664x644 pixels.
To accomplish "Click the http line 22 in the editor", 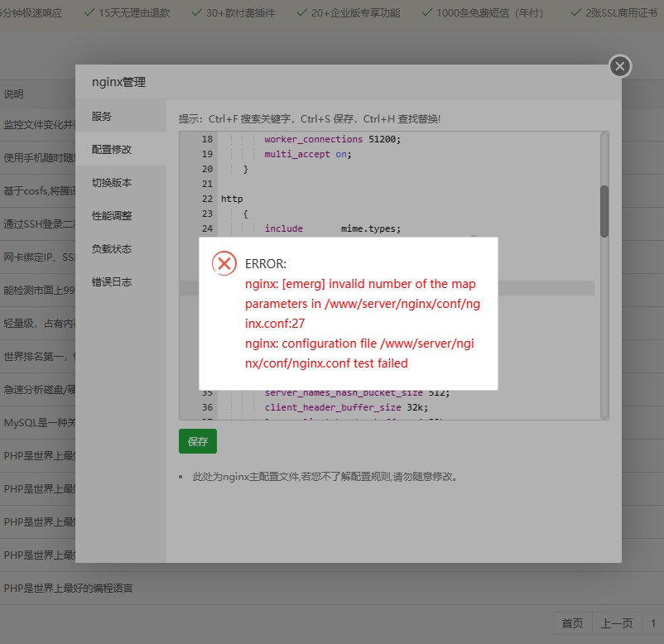I will (x=232, y=199).
